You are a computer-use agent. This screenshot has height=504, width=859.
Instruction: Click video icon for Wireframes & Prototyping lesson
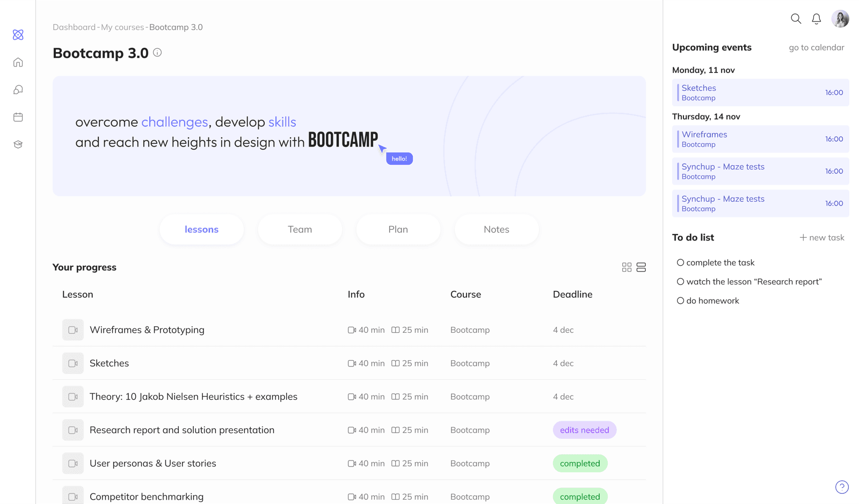click(x=73, y=330)
